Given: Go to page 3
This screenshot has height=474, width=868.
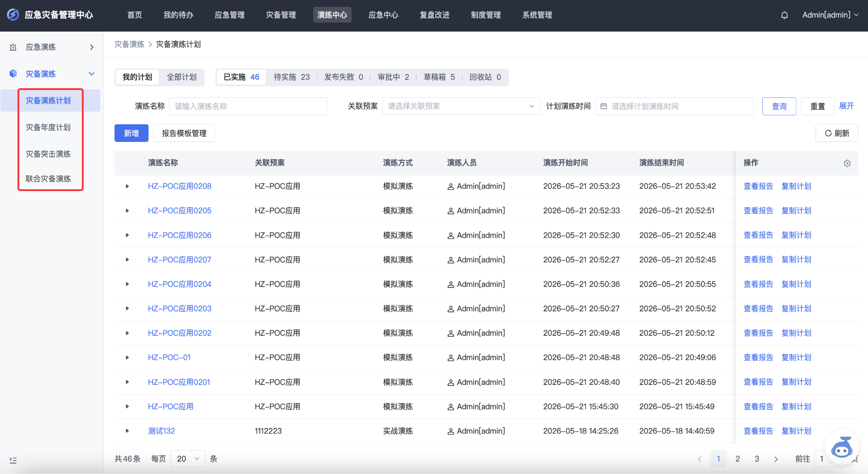Looking at the screenshot, I should (x=757, y=459).
